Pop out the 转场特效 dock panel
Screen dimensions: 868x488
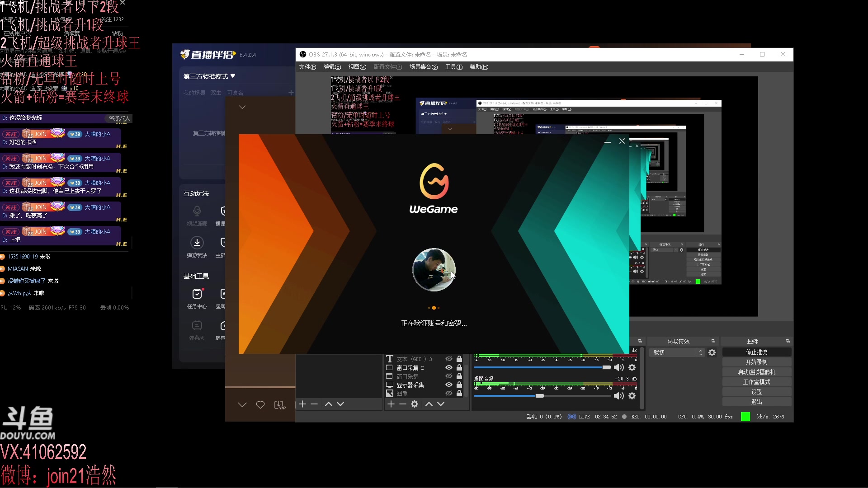click(x=713, y=341)
